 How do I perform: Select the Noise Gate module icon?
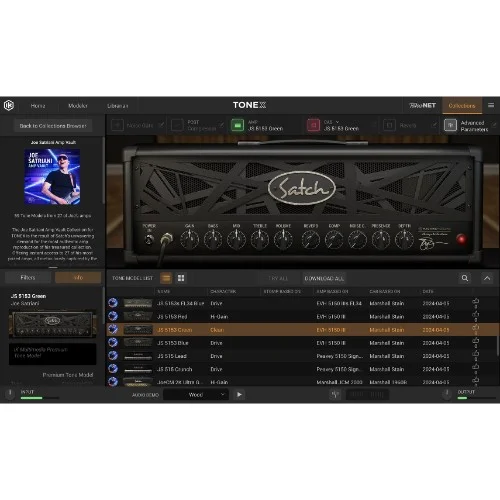[x=117, y=125]
